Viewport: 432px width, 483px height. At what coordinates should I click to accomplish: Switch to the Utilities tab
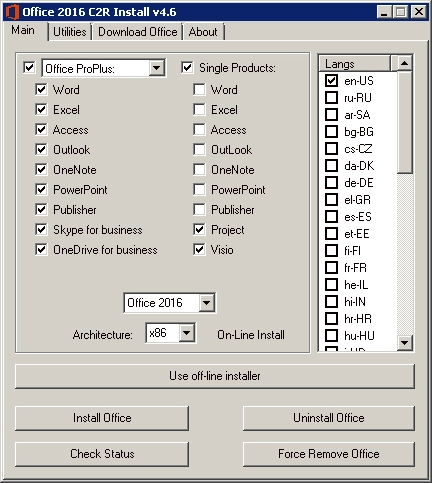[x=70, y=32]
